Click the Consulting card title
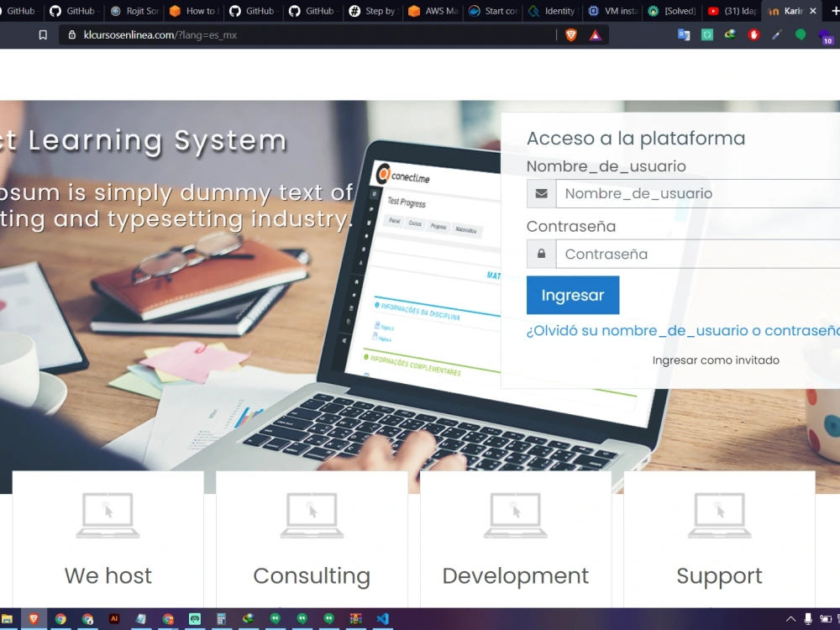The width and height of the screenshot is (840, 630). tap(312, 576)
